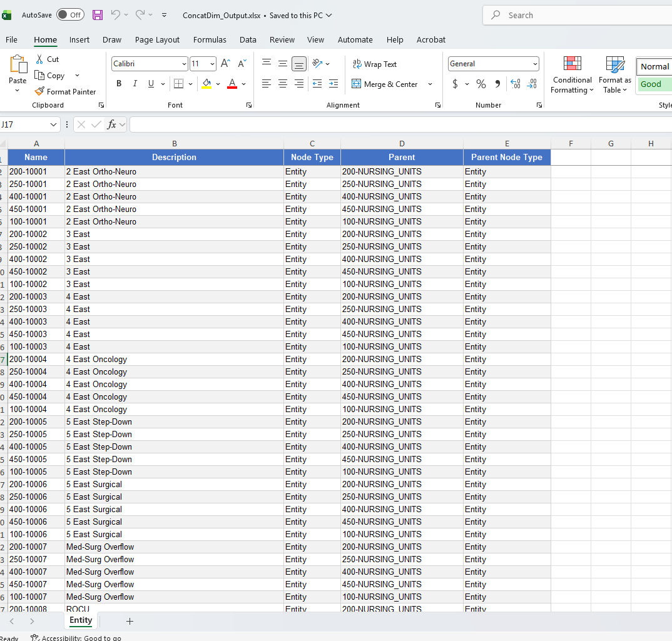The height and width of the screenshot is (641, 672).
Task: Activate the Format Painter brush
Action: [x=39, y=91]
